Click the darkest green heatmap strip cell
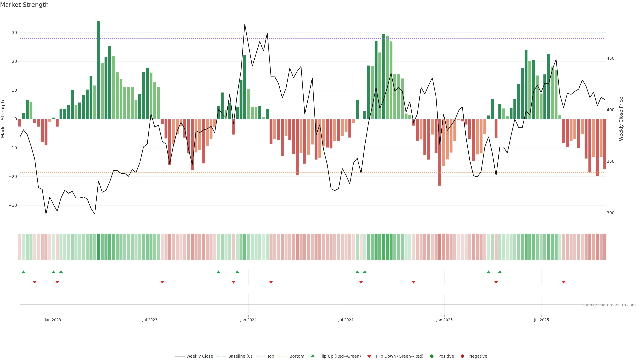Image resolution: width=644 pixels, height=362 pixels. pos(98,247)
